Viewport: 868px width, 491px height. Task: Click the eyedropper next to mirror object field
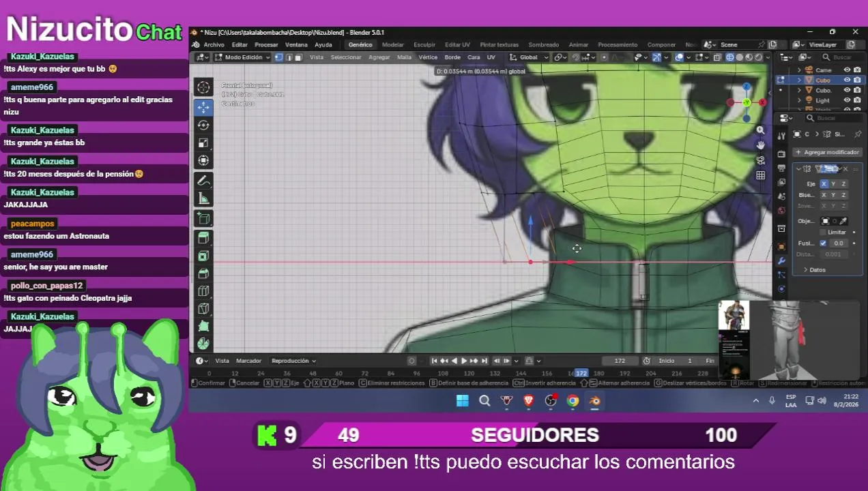[843, 221]
